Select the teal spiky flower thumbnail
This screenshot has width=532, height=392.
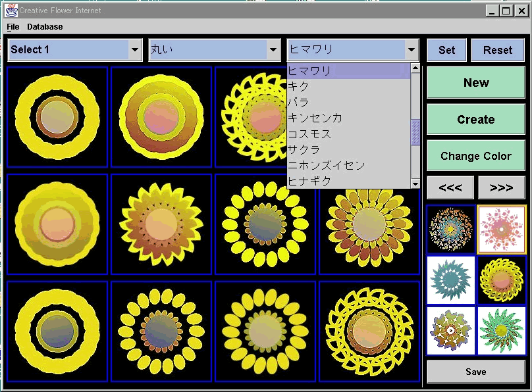click(x=451, y=280)
